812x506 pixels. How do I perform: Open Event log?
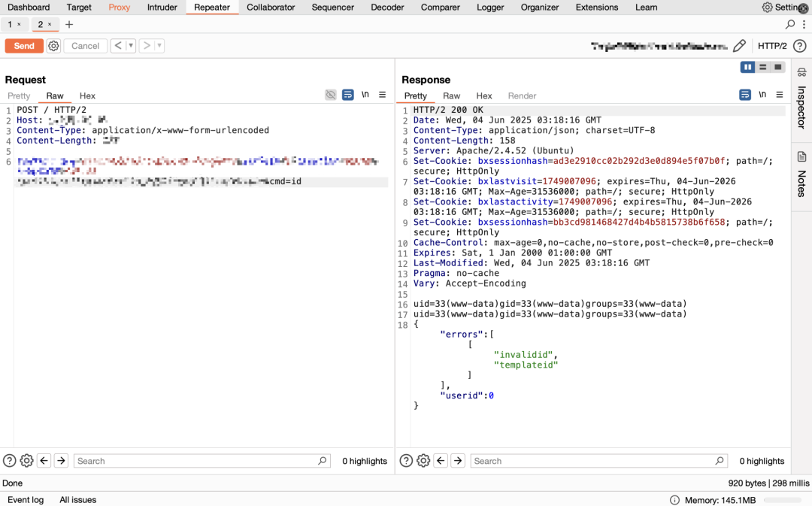point(26,500)
